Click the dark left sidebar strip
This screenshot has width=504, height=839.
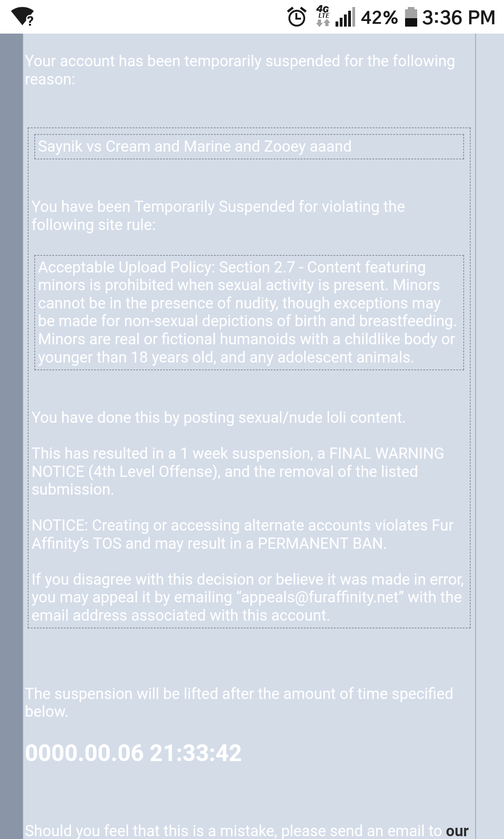click(x=11, y=420)
